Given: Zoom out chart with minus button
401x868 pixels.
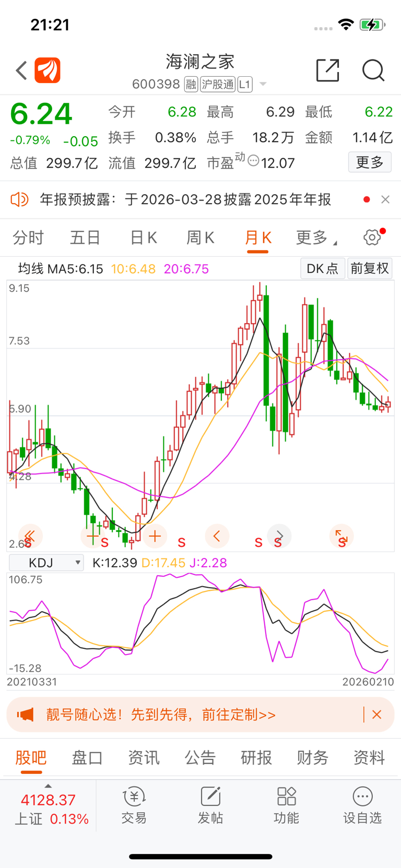Looking at the screenshot, I should pyautogui.click(x=92, y=536).
